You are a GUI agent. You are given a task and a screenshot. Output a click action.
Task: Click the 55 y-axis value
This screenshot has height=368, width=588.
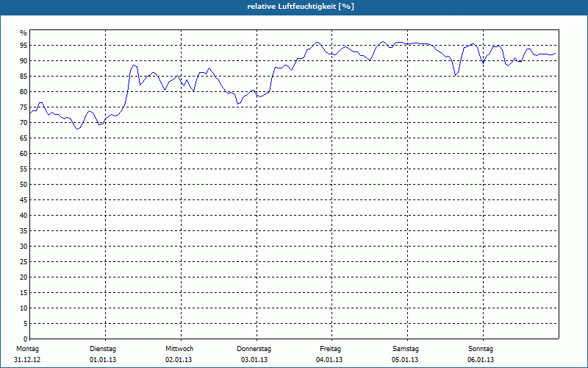[x=24, y=169]
